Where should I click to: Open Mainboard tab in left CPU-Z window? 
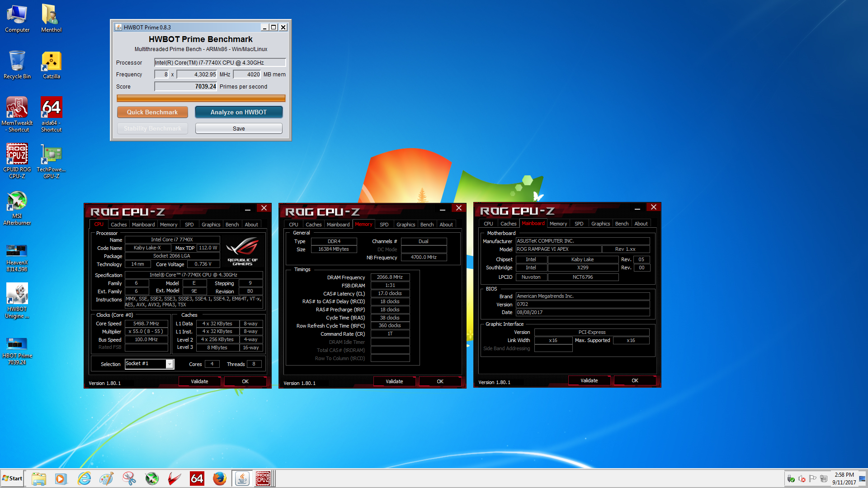pyautogui.click(x=143, y=225)
